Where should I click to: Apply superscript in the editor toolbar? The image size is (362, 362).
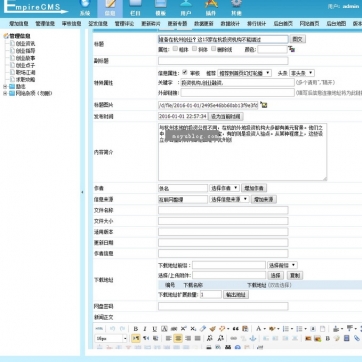(183, 329)
